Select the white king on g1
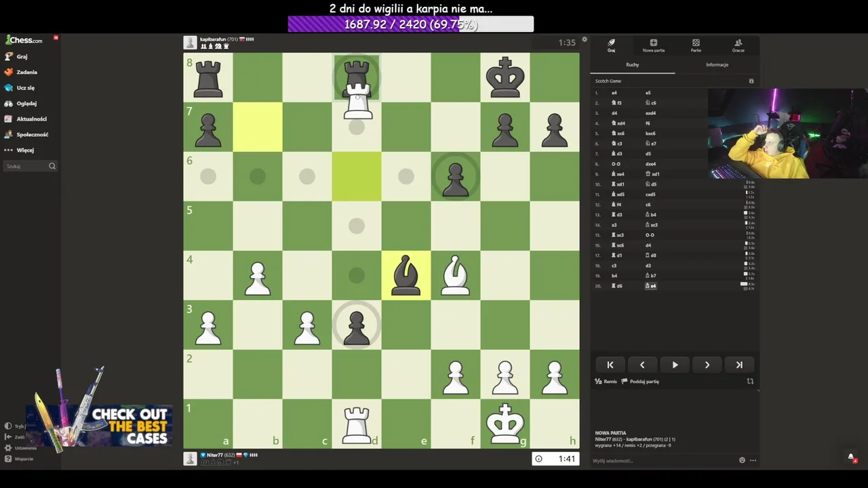 [505, 424]
